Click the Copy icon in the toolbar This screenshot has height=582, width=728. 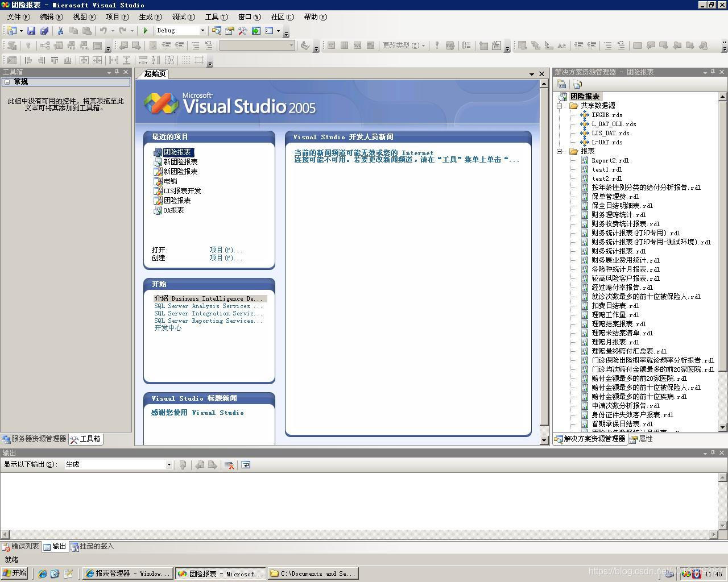click(x=73, y=31)
